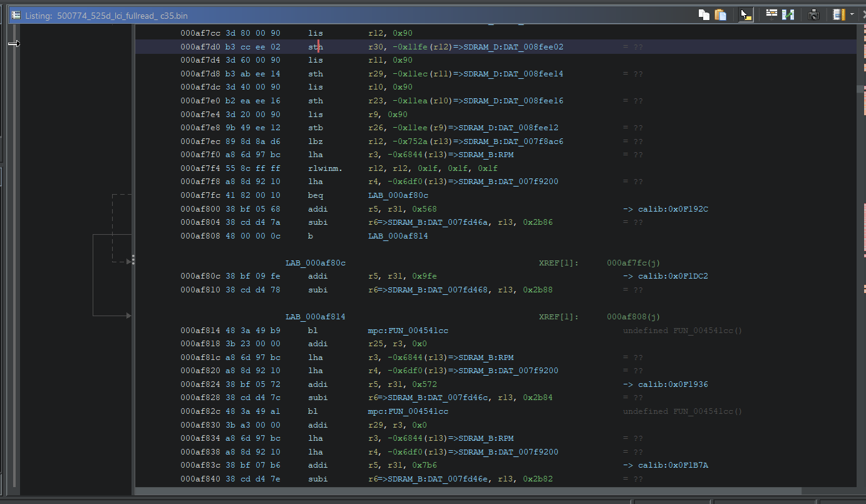866x504 pixels.
Task: Open XREF 000af7fc(j) reference
Action: tap(633, 263)
